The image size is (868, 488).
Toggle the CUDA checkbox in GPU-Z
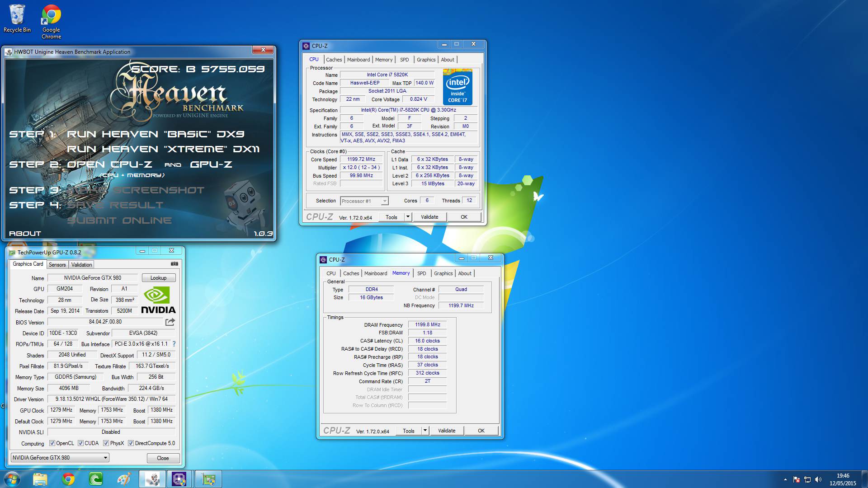(x=80, y=443)
